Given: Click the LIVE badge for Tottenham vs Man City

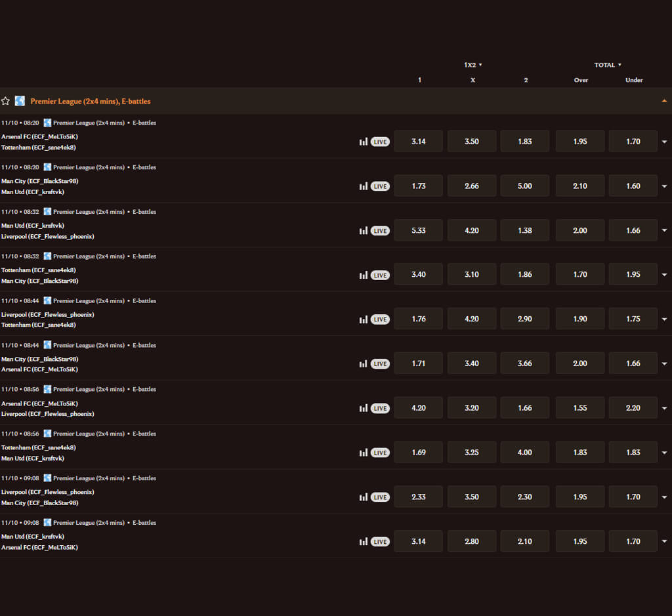Looking at the screenshot, I should [380, 275].
